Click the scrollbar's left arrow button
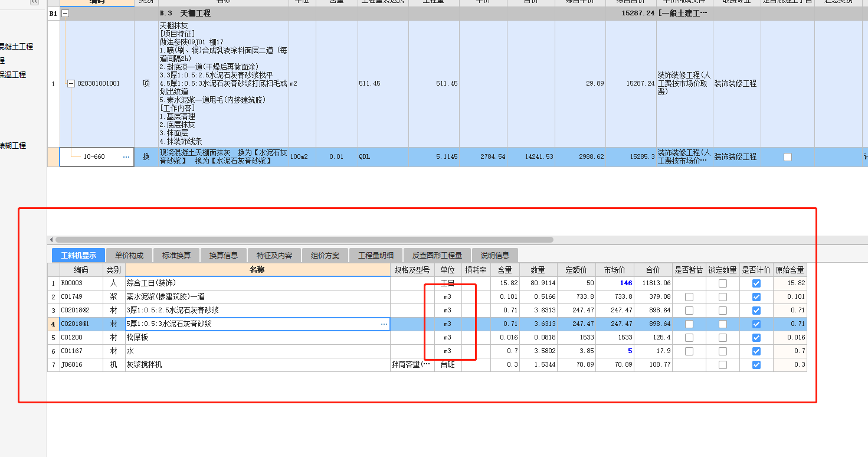The width and height of the screenshot is (868, 457). 51,240
